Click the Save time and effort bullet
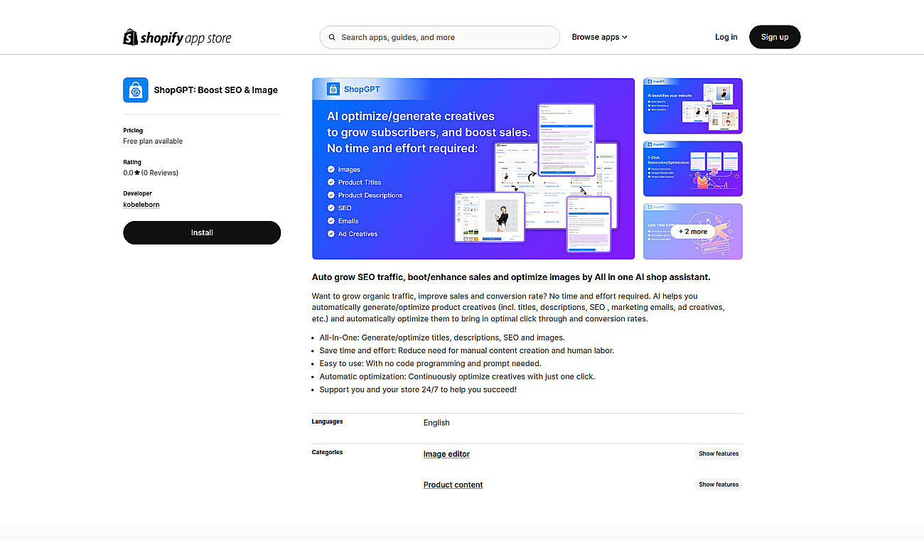Viewport: 924px width, 560px height. coord(466,350)
